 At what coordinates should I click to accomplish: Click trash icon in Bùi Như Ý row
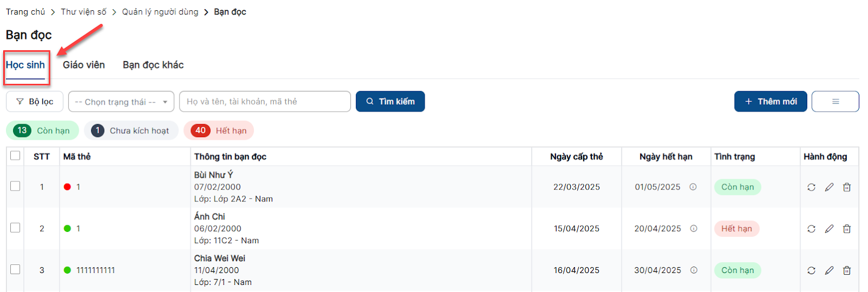[847, 187]
